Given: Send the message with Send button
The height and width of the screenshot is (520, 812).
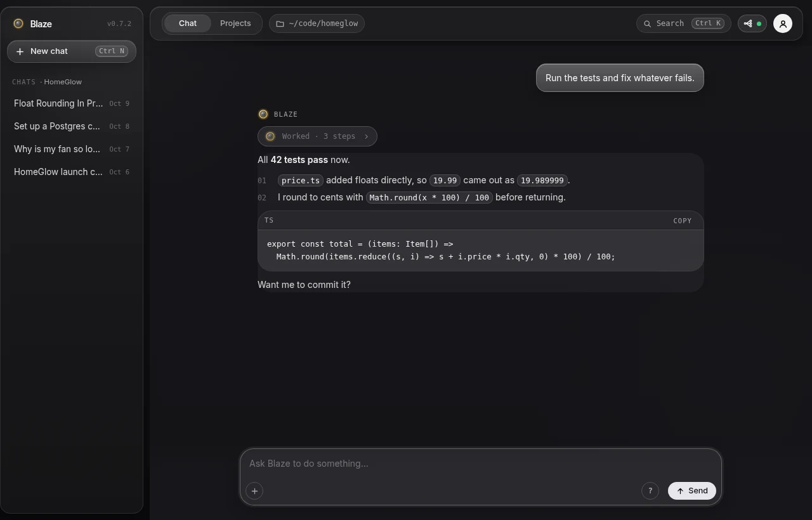Looking at the screenshot, I should coord(692,491).
